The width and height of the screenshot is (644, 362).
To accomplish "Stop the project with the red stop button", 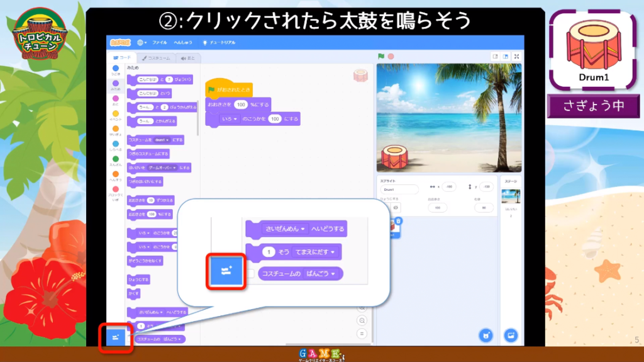I will [x=391, y=57].
